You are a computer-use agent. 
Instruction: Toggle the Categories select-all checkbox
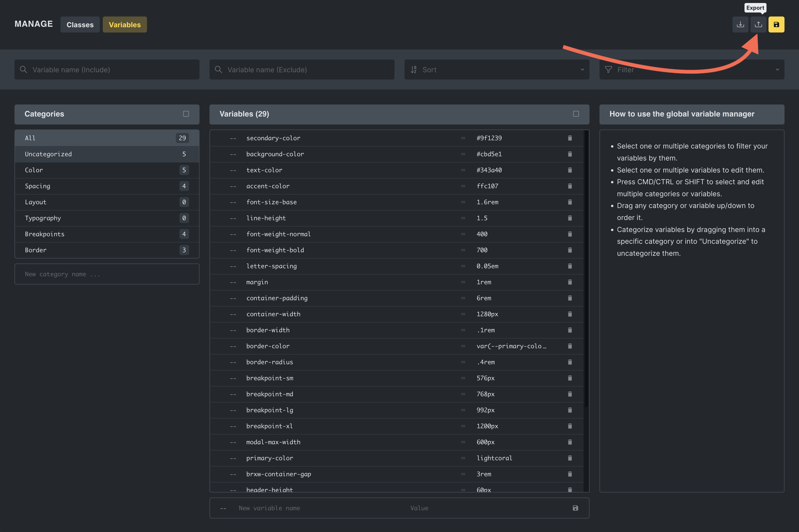point(186,114)
